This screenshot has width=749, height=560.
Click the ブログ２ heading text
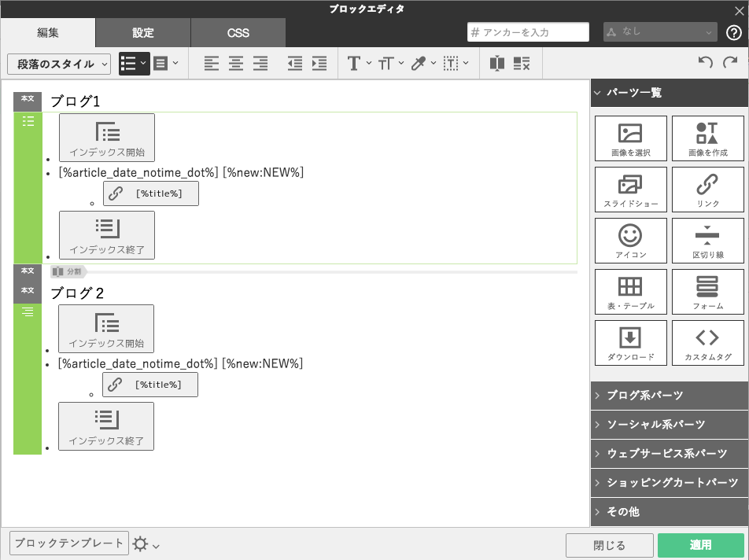point(77,293)
